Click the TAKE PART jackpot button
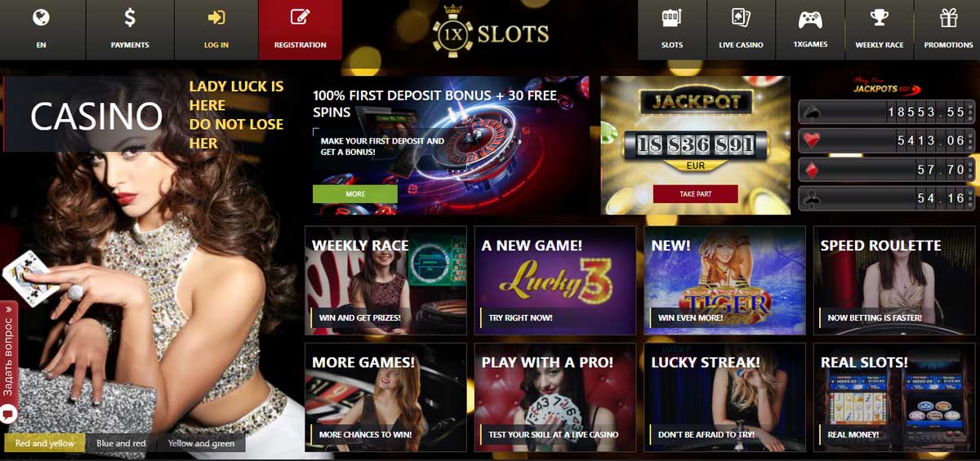The width and height of the screenshot is (980, 461). 695,194
